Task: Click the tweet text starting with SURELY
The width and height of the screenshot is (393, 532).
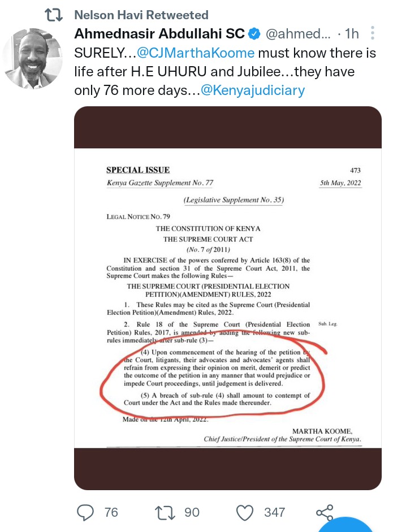Action: 225,72
